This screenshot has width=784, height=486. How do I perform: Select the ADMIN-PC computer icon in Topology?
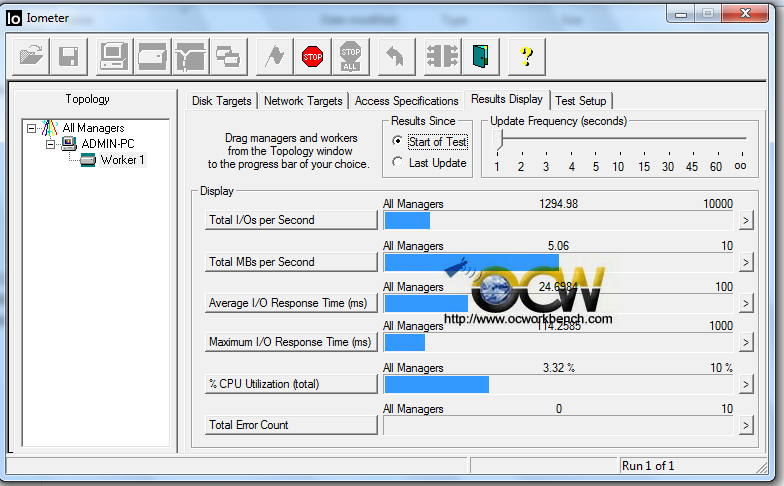tap(69, 144)
